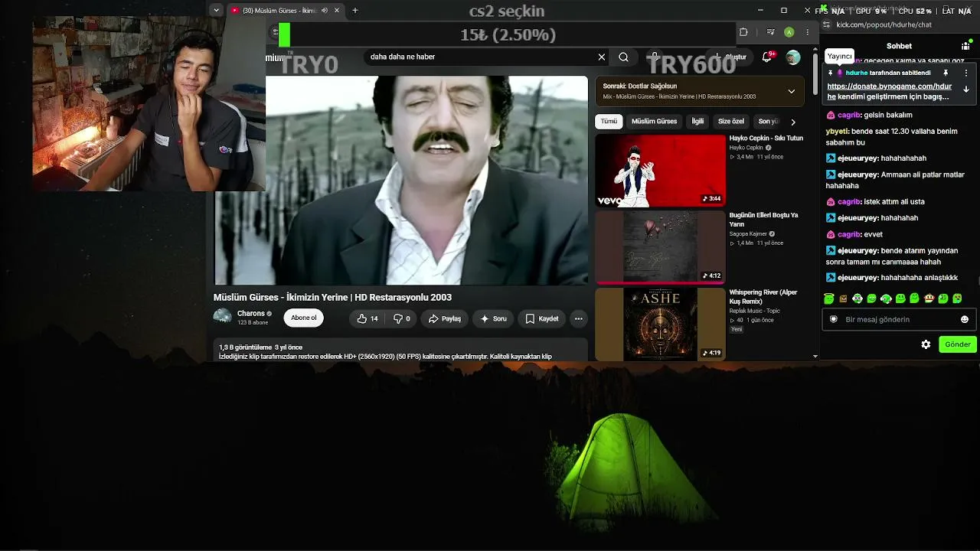Open the Whispering River ASHE thumbnail

pyautogui.click(x=660, y=324)
